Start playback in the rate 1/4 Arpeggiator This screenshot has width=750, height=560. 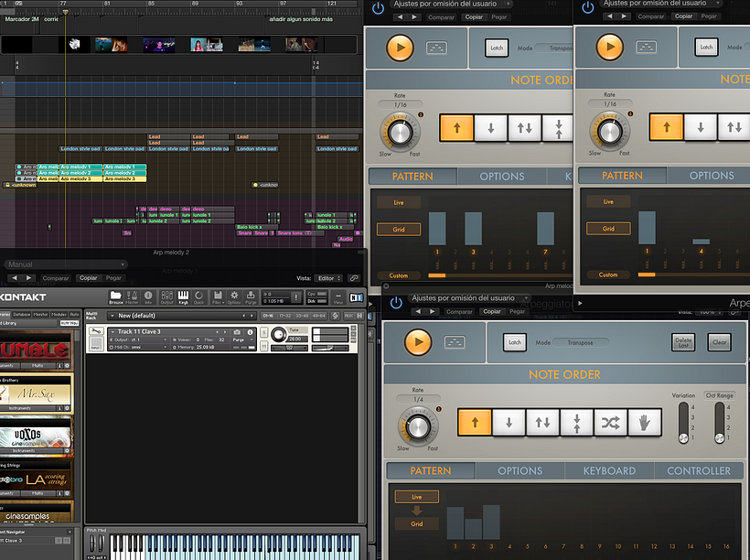click(x=418, y=342)
